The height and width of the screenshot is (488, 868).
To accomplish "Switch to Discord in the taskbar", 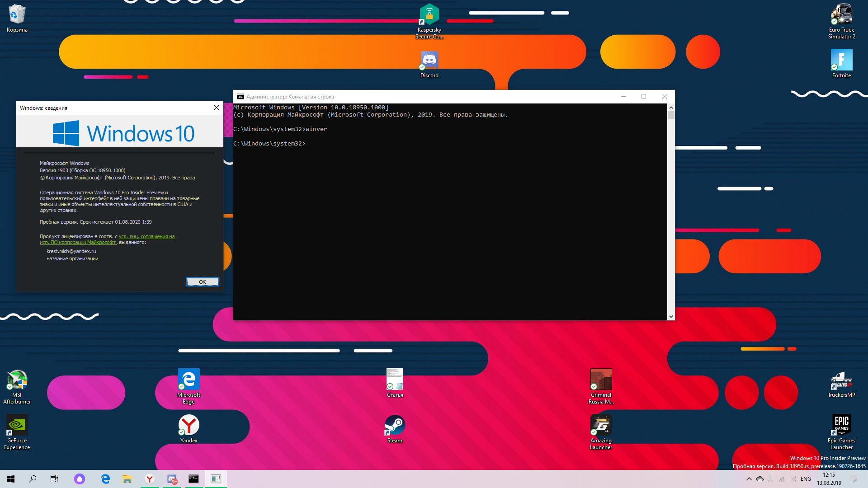I will tap(172, 479).
